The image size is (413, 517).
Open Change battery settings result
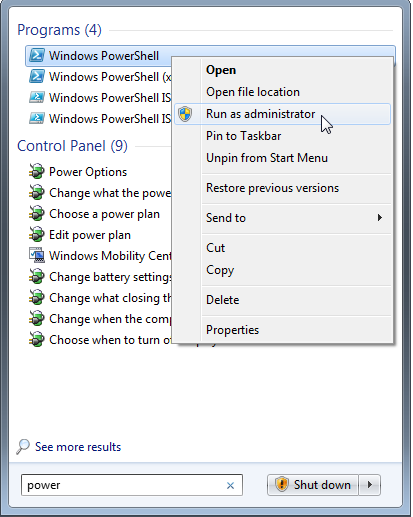110,277
